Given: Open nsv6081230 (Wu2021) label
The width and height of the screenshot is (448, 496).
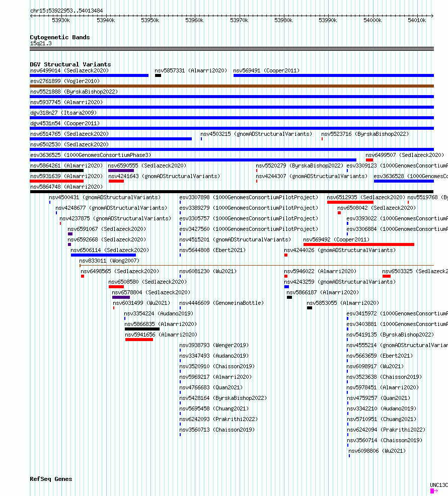Looking at the screenshot, I should coord(208,271).
